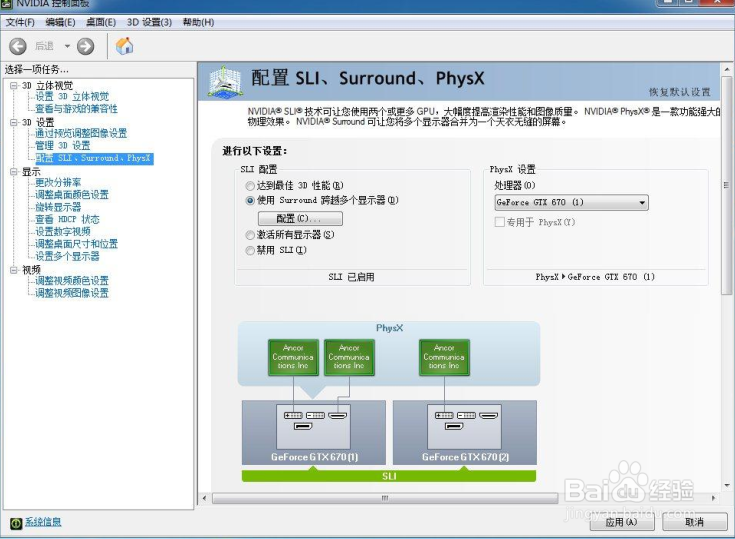
Task: Open the back history dropdown arrow
Action: point(67,46)
